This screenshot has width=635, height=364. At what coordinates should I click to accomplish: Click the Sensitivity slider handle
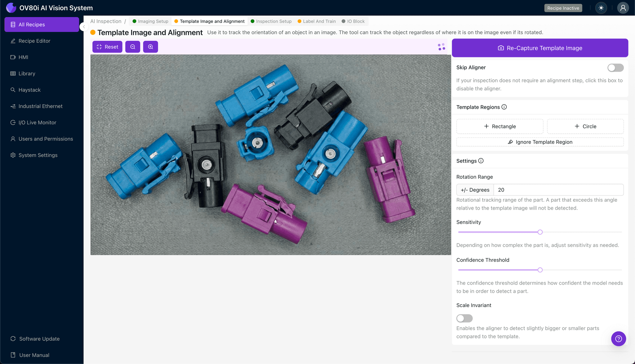[x=540, y=232]
